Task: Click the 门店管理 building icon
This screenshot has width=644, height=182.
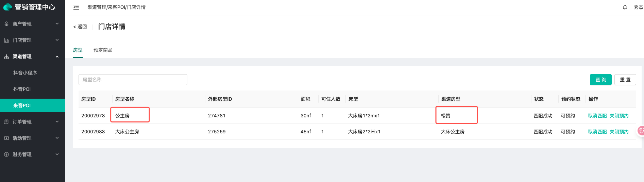Action: (6, 40)
